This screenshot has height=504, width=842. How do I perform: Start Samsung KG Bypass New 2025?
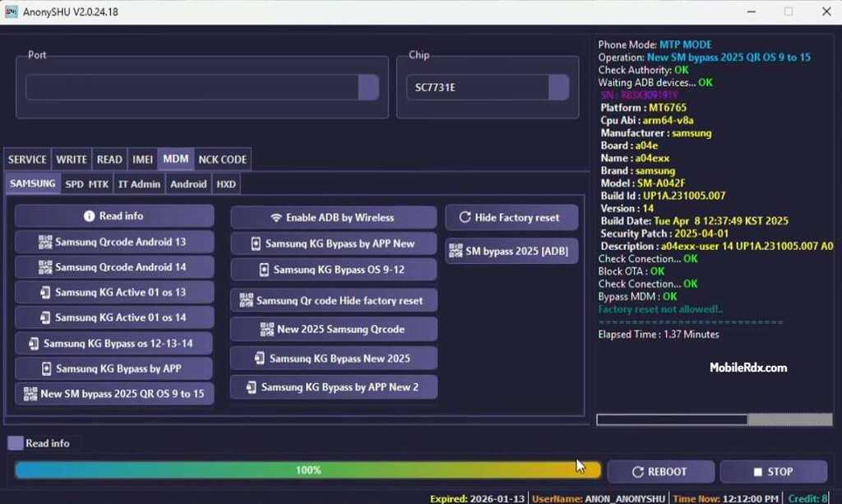[x=334, y=358]
